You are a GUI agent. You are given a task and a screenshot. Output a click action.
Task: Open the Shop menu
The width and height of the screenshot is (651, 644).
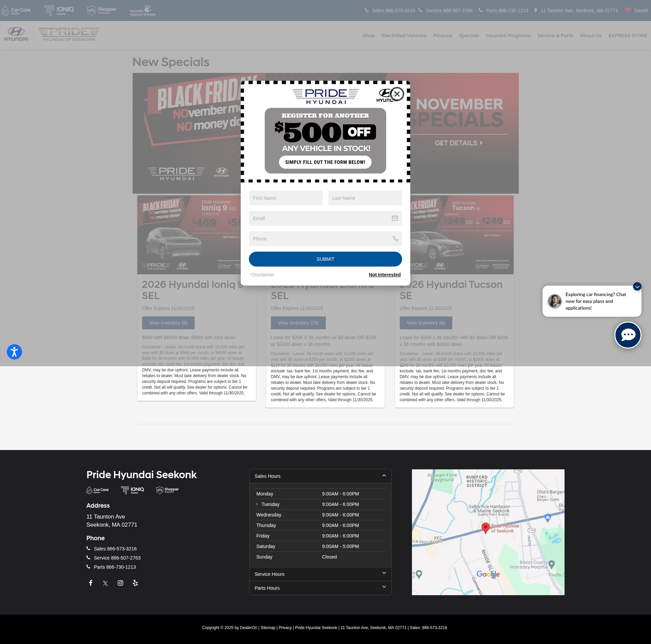tap(369, 36)
